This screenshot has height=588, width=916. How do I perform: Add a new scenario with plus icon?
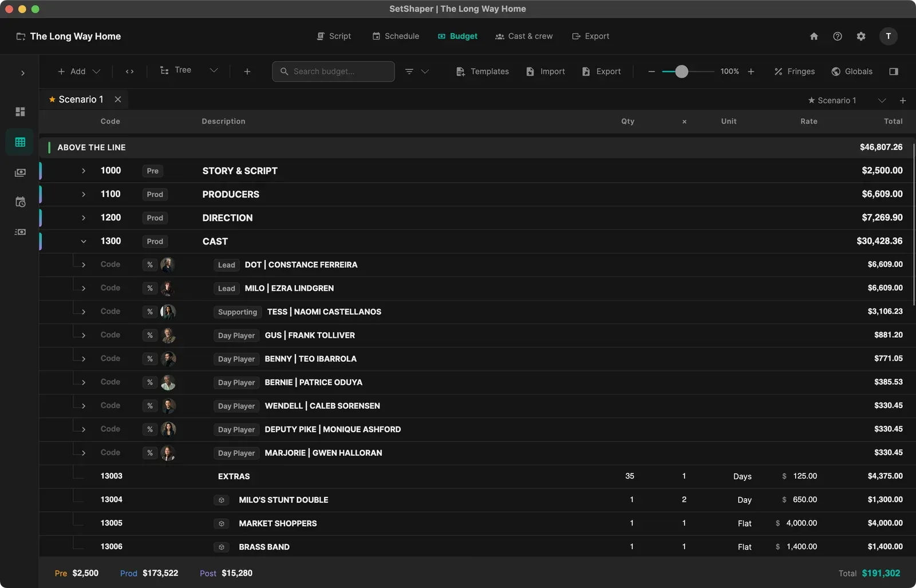[x=903, y=101]
